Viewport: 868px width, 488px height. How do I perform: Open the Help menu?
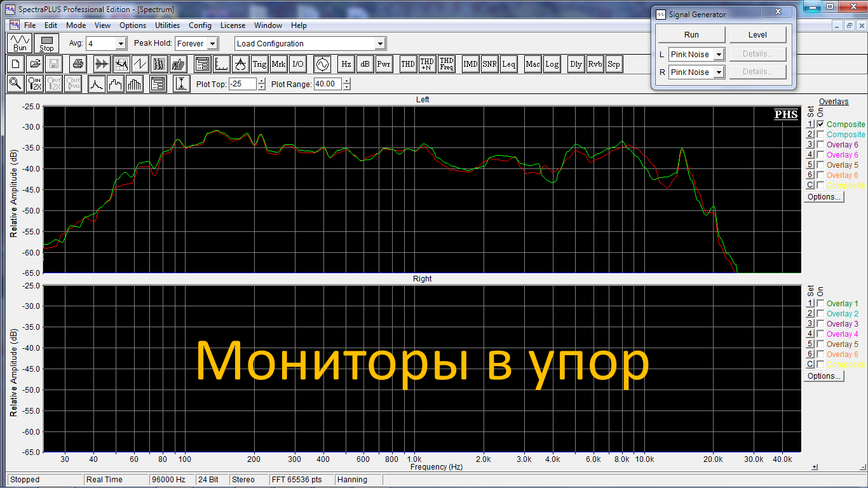pyautogui.click(x=299, y=25)
